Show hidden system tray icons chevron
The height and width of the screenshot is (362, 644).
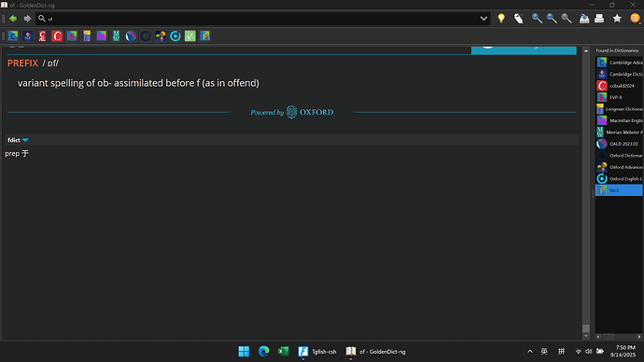530,352
